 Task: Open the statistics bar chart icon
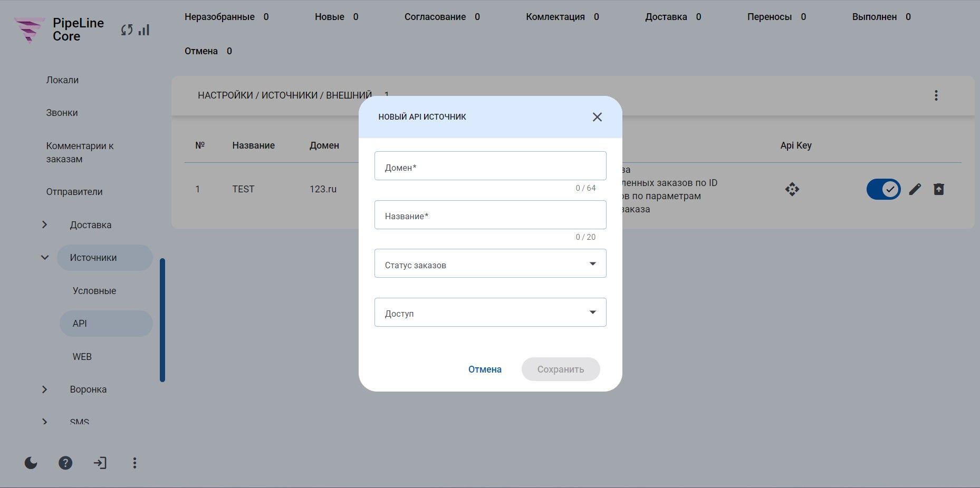pyautogui.click(x=144, y=30)
